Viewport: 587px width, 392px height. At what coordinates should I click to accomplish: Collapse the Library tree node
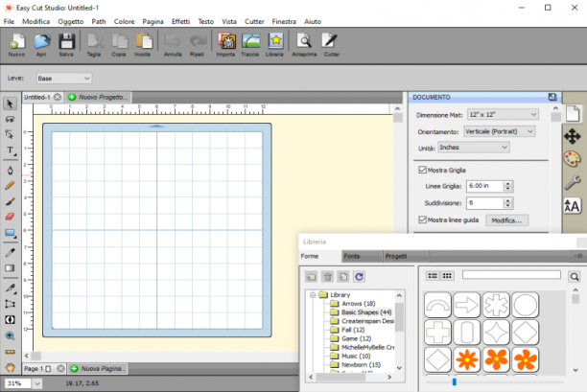[313, 295]
